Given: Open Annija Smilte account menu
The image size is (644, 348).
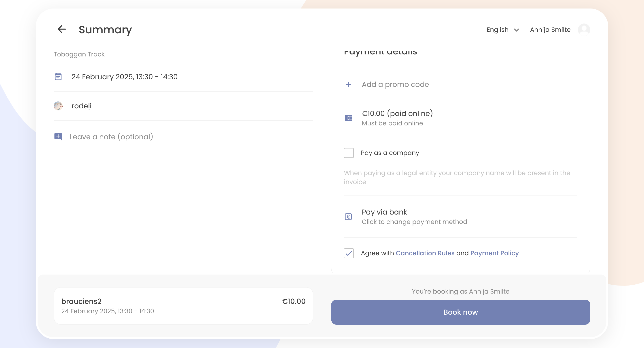Looking at the screenshot, I should pos(550,30).
